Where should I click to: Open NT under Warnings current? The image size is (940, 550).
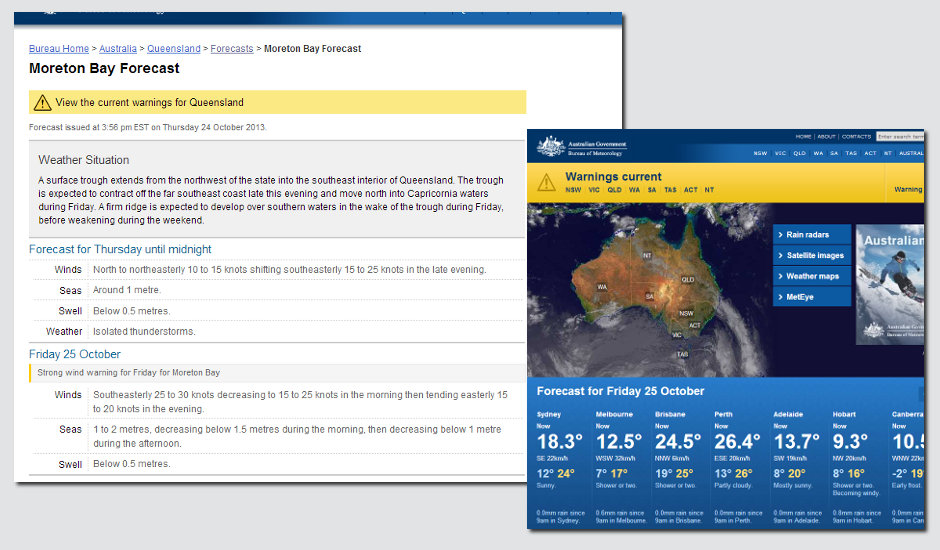pos(709,190)
